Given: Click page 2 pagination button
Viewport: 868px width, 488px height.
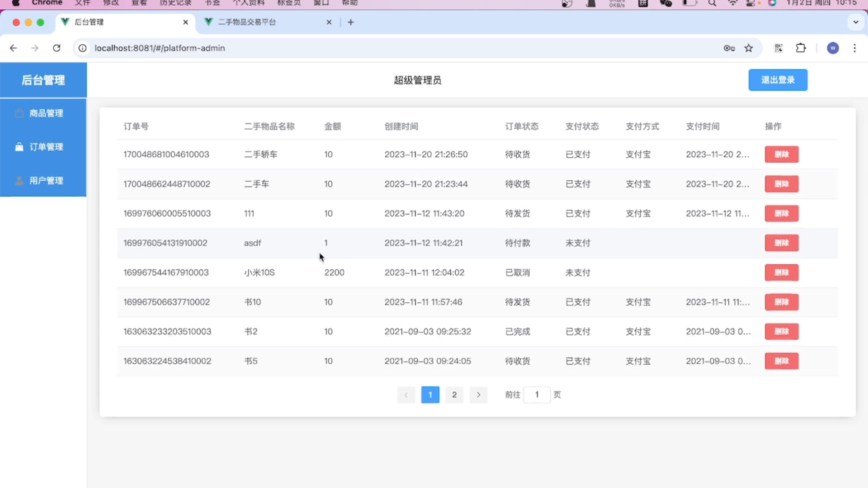Looking at the screenshot, I should click(x=454, y=394).
